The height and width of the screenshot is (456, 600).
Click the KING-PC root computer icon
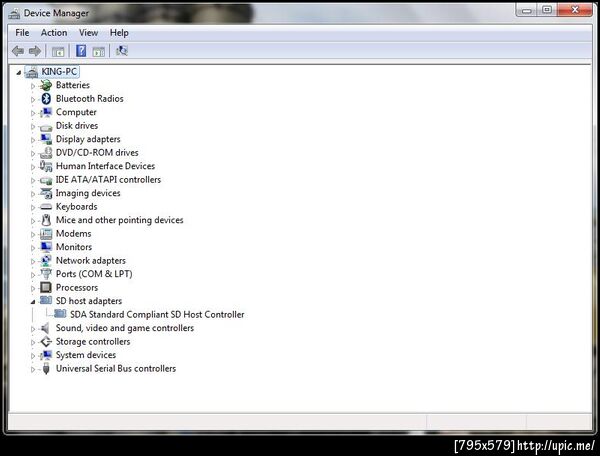[x=32, y=72]
